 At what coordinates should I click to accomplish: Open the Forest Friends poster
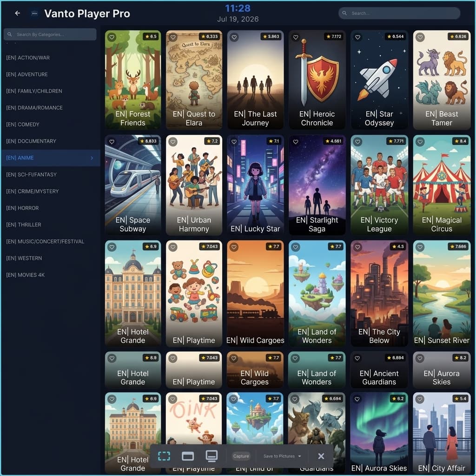pyautogui.click(x=132, y=80)
